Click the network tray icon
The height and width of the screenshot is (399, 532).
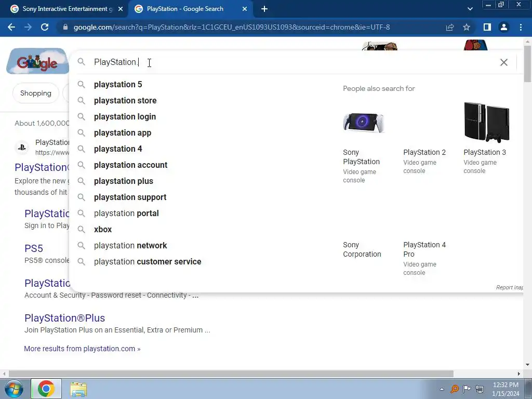480,389
